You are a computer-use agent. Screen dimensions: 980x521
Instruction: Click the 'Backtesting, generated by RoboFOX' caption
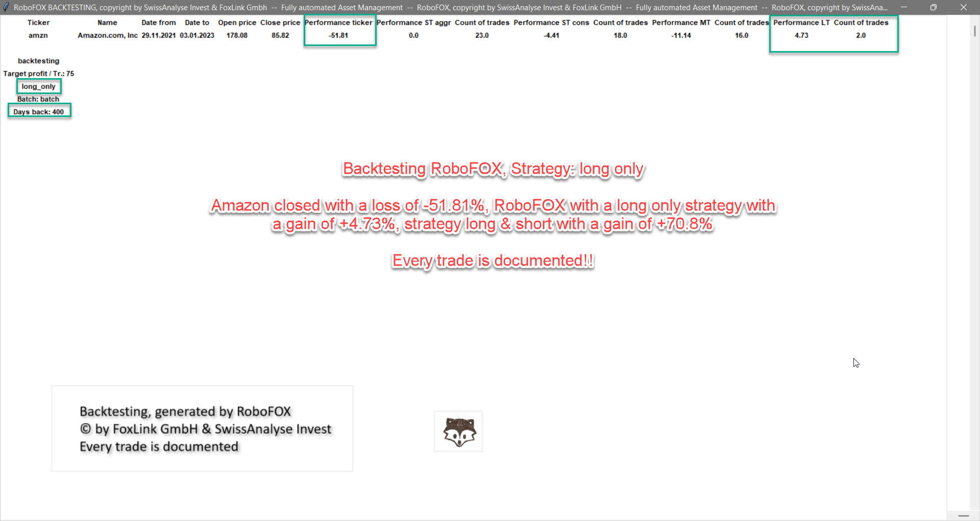pyautogui.click(x=185, y=412)
